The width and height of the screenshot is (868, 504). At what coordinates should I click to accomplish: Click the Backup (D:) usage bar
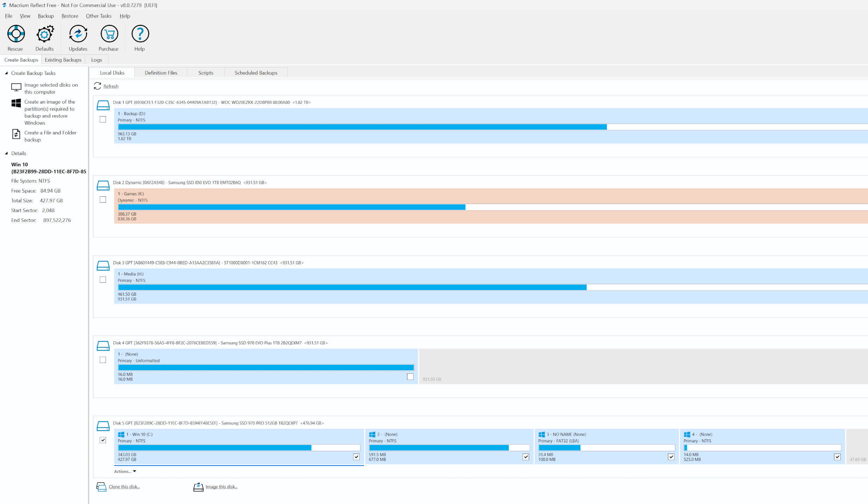tap(493, 127)
